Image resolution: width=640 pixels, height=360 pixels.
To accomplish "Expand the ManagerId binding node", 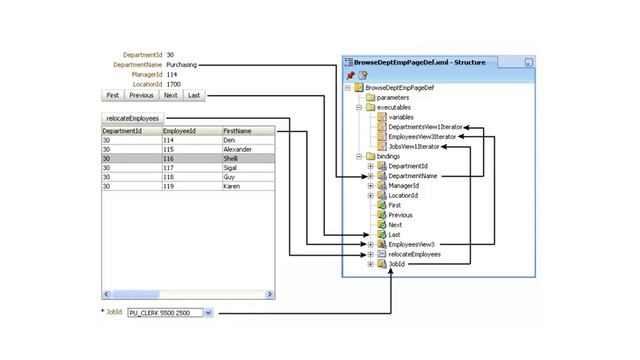I will (370, 186).
